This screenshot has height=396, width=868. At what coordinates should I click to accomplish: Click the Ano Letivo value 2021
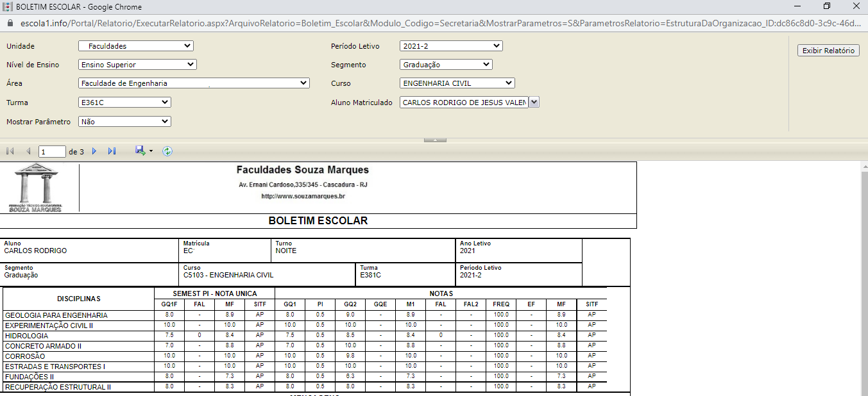pyautogui.click(x=468, y=251)
